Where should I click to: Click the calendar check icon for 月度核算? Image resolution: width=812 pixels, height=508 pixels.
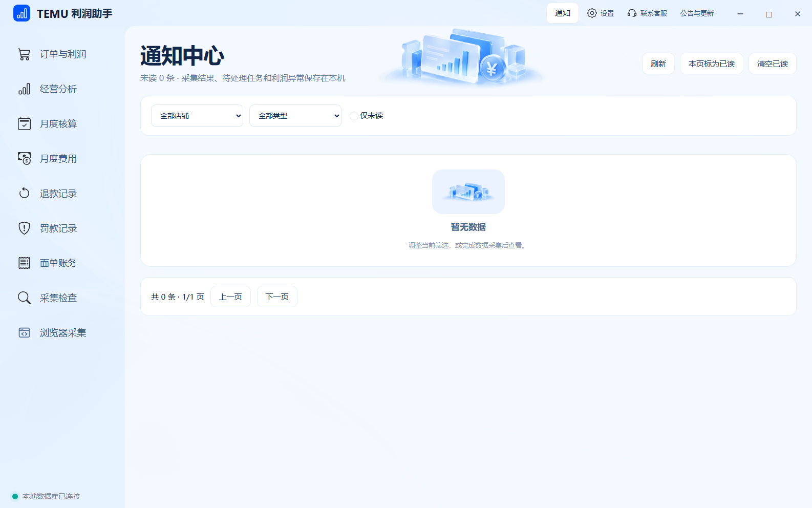pyautogui.click(x=24, y=124)
